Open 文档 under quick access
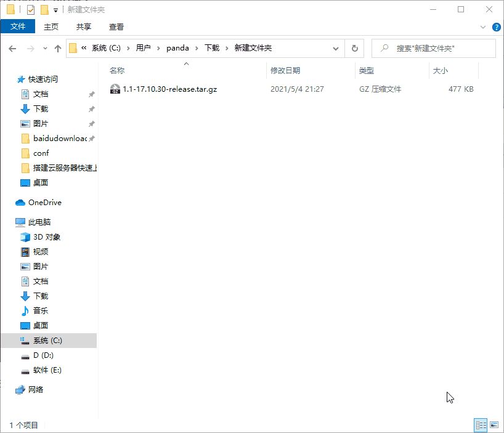 [41, 94]
